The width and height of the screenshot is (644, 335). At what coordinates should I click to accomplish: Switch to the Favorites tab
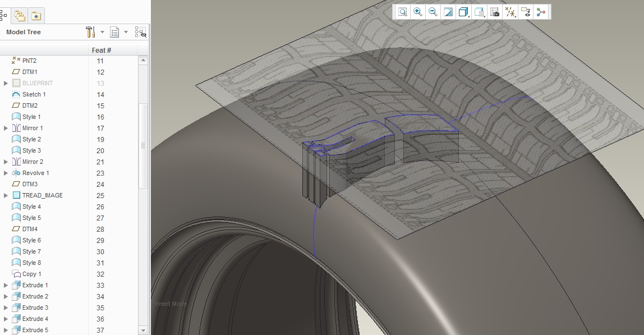tap(36, 16)
